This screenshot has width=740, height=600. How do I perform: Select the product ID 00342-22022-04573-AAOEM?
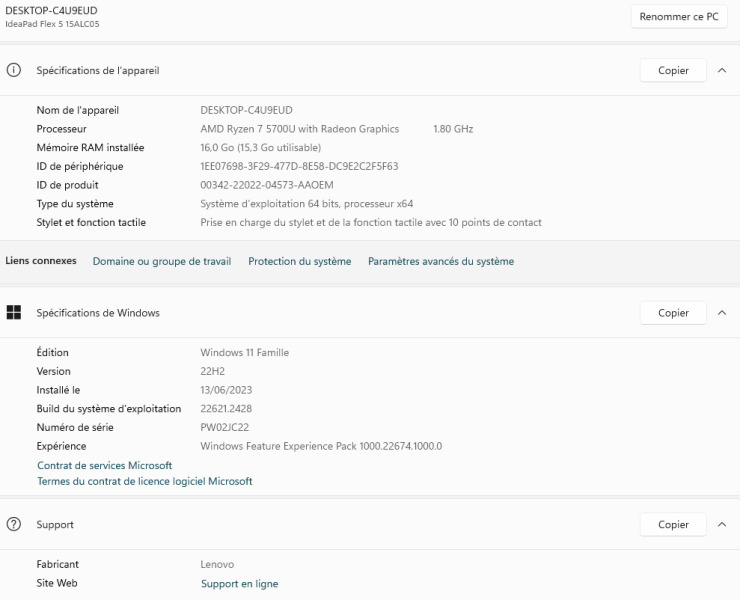click(x=267, y=185)
